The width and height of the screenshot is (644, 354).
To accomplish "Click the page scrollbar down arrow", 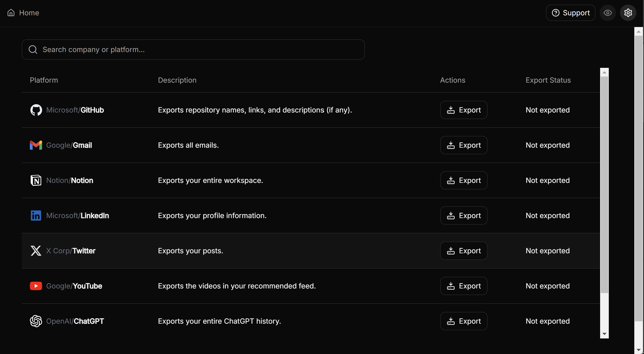I will [639, 350].
